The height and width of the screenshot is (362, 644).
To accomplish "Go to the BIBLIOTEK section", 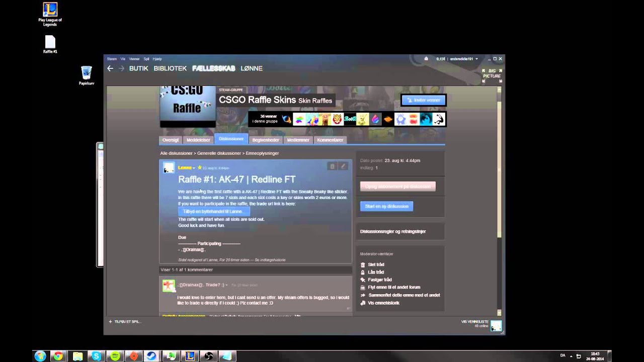I will [170, 68].
